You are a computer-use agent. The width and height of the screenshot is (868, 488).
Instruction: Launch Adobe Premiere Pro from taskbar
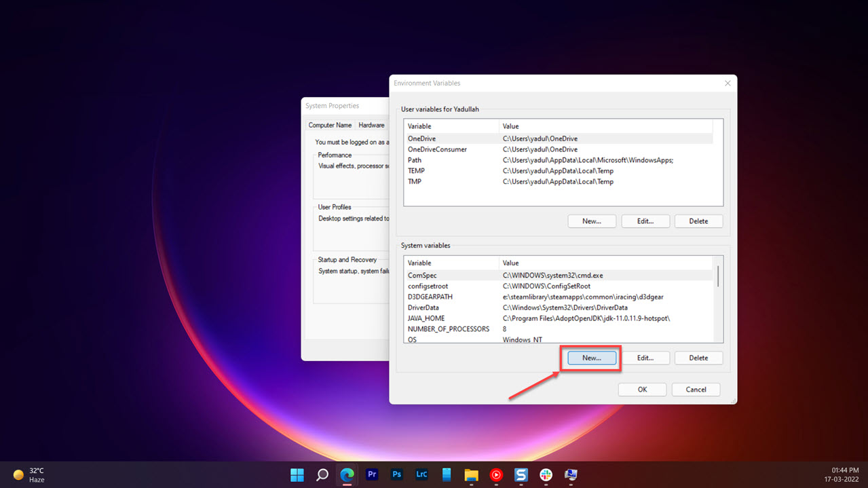[x=372, y=474]
